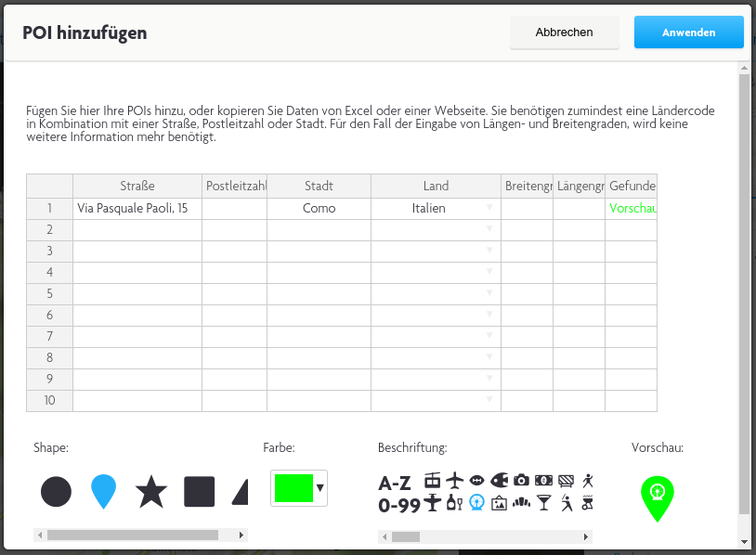Select the picture frame label icon
The width and height of the screenshot is (756, 555).
click(x=499, y=503)
